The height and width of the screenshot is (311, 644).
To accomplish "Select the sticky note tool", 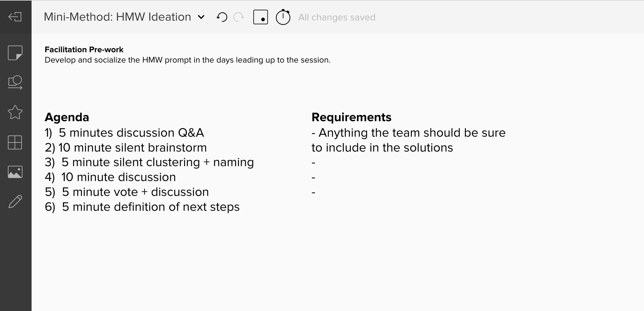I will (15, 53).
